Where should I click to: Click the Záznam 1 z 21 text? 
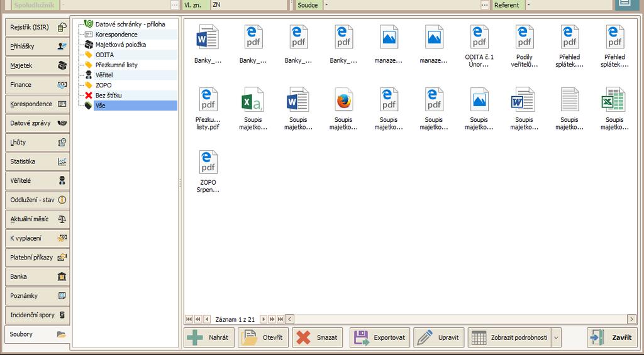235,319
